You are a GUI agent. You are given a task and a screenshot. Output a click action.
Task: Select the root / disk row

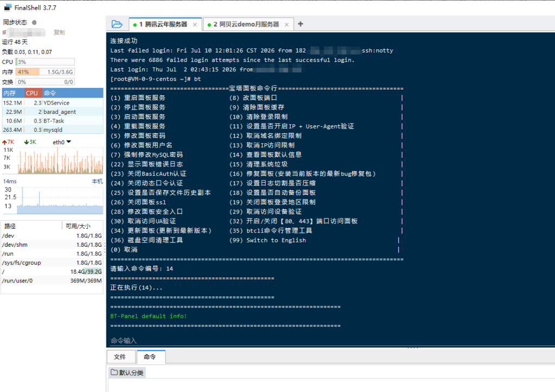pyautogui.click(x=52, y=272)
